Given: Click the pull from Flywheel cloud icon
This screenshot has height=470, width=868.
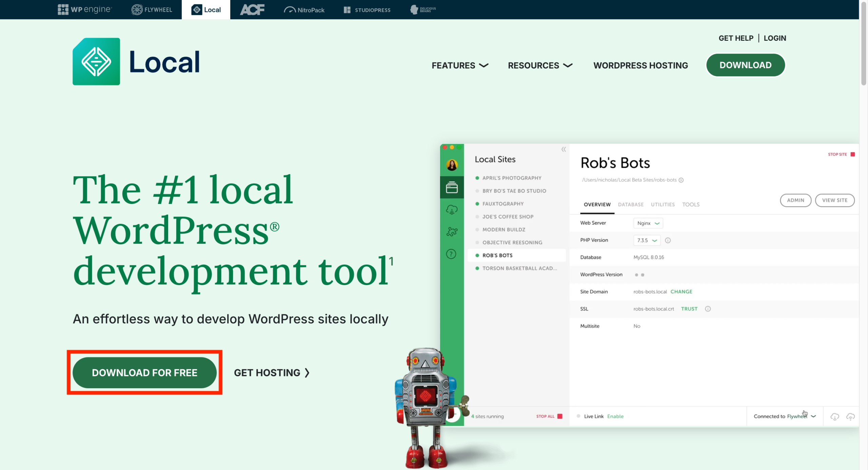Looking at the screenshot, I should (834, 416).
